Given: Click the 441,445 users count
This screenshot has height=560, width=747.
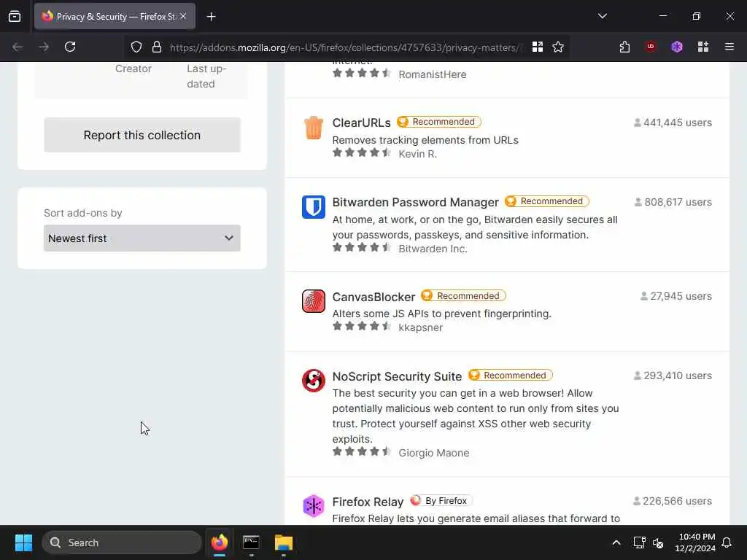Looking at the screenshot, I should 673,122.
